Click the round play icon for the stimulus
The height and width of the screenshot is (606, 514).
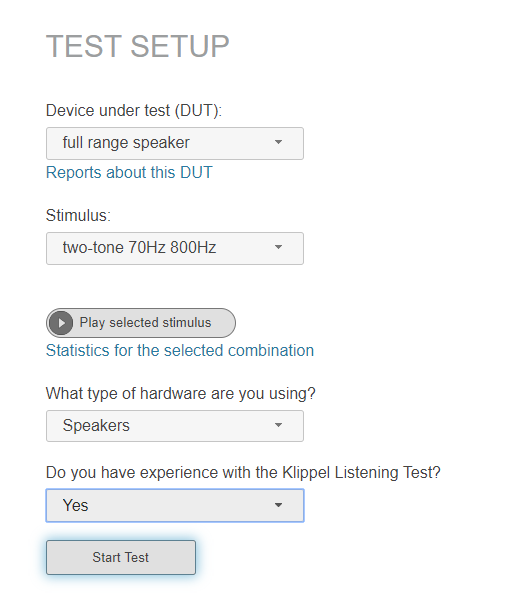pyautogui.click(x=61, y=323)
